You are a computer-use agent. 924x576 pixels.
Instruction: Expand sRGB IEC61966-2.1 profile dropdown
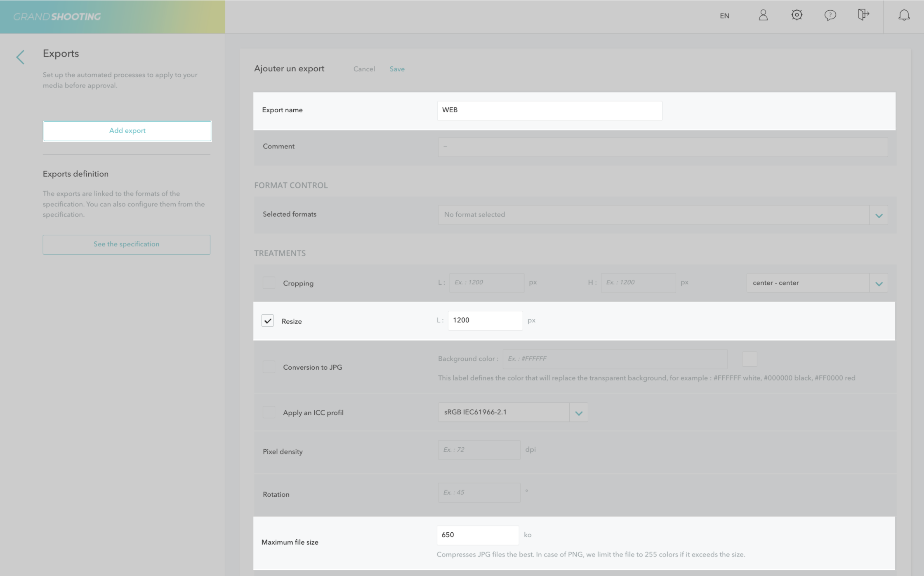pyautogui.click(x=578, y=413)
